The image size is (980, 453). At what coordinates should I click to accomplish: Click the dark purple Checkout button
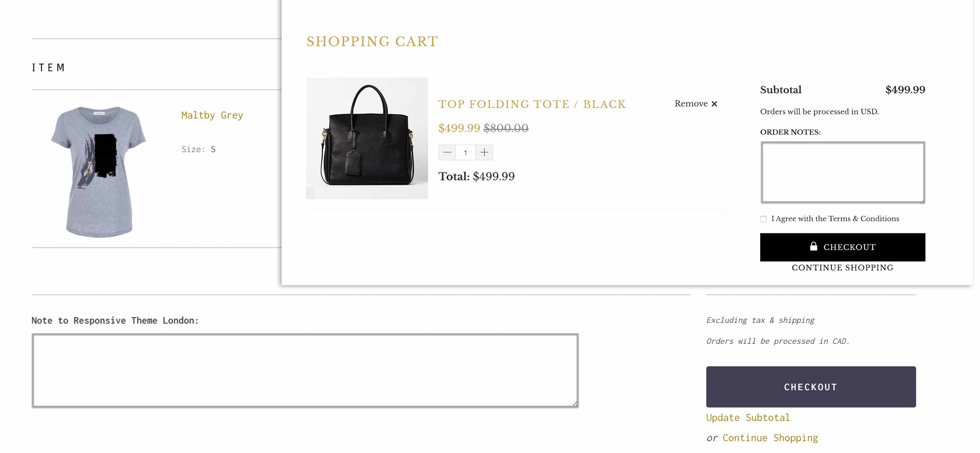(x=811, y=387)
